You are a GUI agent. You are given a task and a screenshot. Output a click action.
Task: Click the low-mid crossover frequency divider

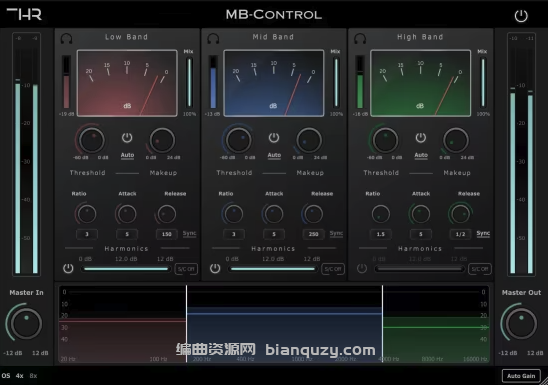click(x=186, y=324)
